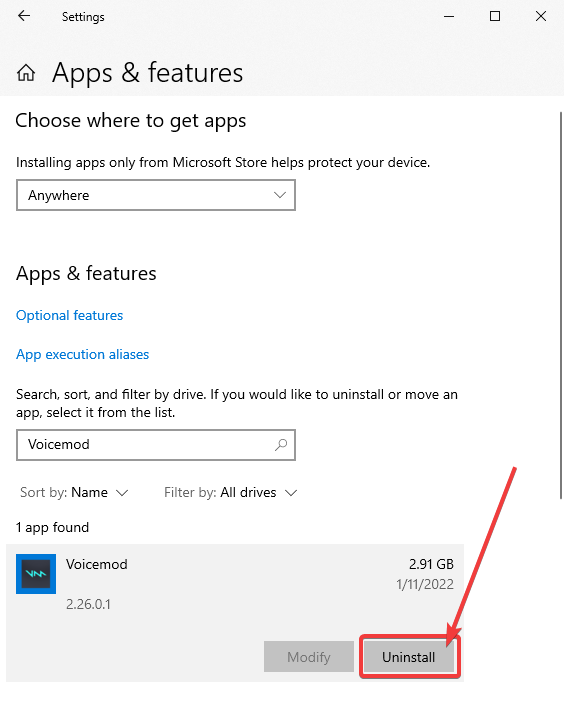This screenshot has height=723, width=564.
Task: Uninstall the Voicemod app
Action: tap(409, 657)
